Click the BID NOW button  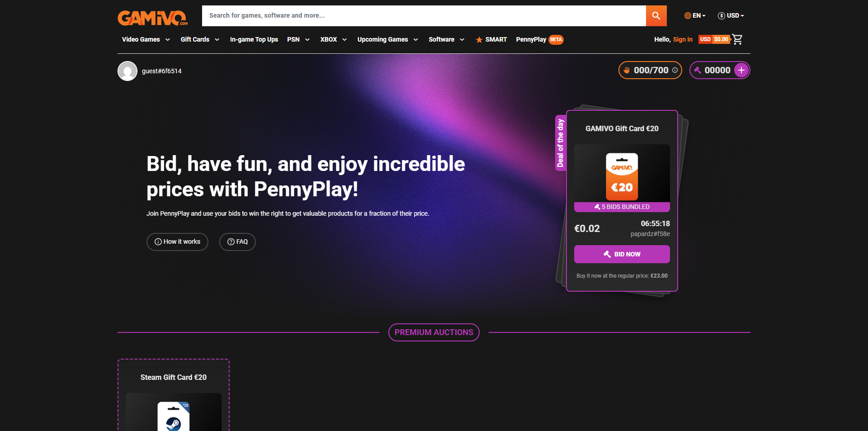[622, 254]
